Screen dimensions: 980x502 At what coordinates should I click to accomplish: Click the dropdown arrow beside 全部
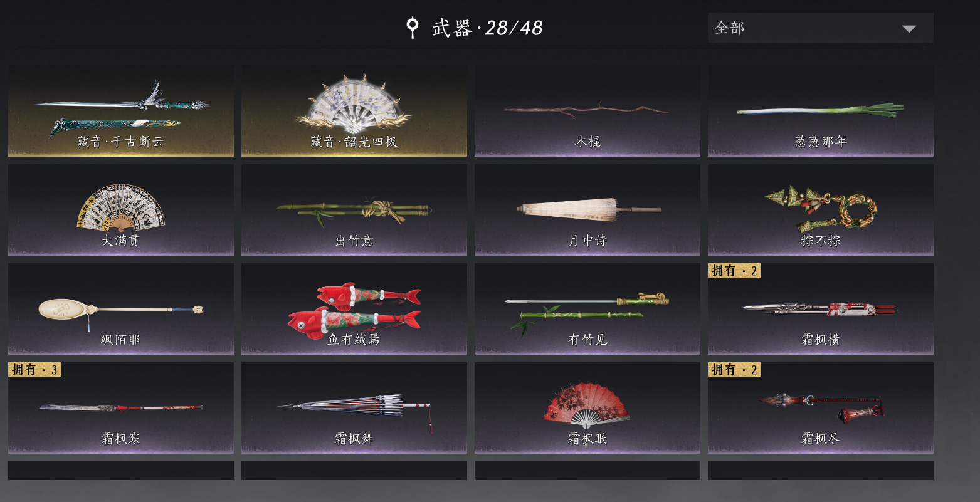pyautogui.click(x=909, y=29)
